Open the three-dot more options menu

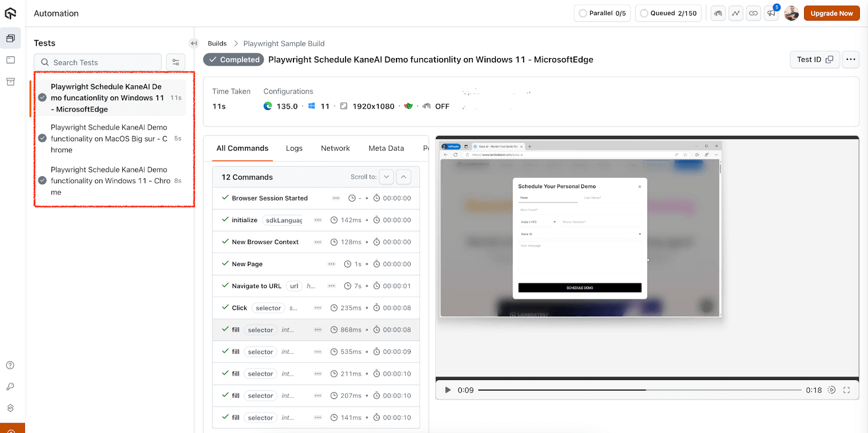[851, 60]
